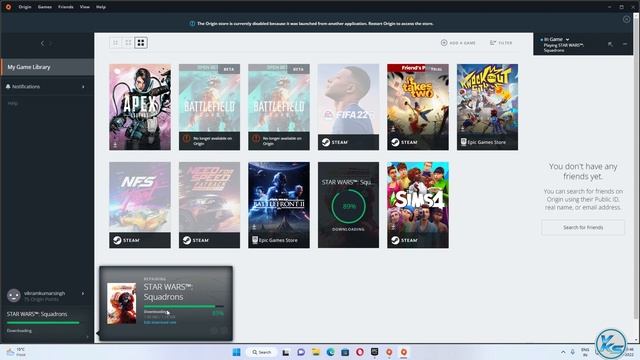This screenshot has height=360, width=640.
Task: Open the Games menu
Action: [x=45, y=7]
